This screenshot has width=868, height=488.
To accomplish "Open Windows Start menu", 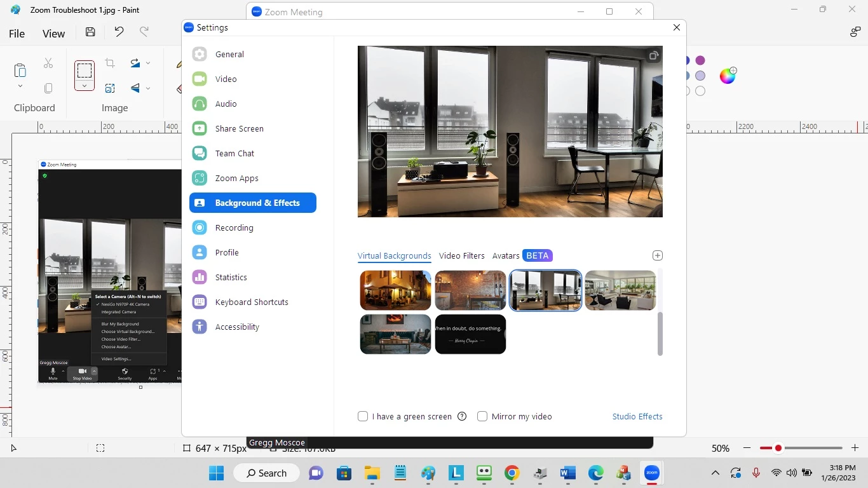I will click(x=217, y=473).
